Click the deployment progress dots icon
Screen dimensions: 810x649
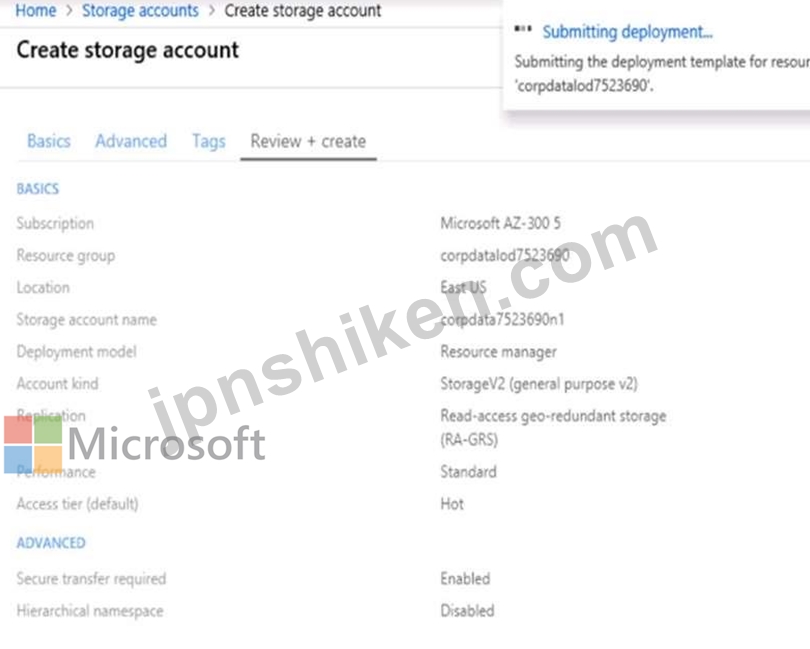(x=523, y=29)
